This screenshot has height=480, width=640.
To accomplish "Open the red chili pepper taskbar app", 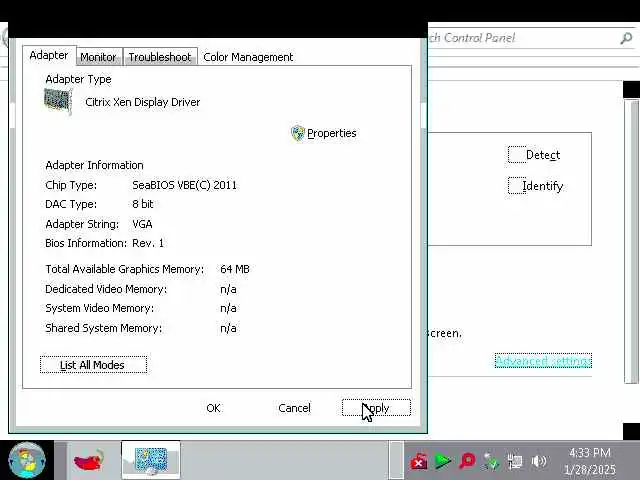I will point(89,460).
